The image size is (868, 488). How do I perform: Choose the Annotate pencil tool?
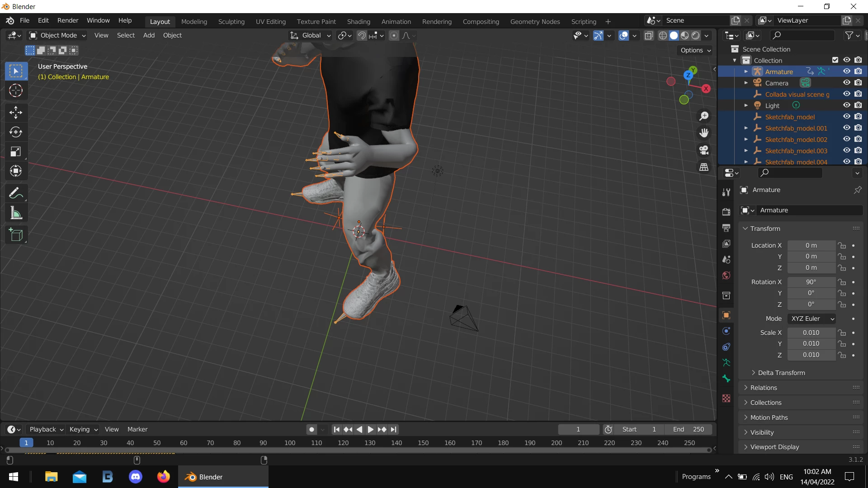(x=16, y=193)
